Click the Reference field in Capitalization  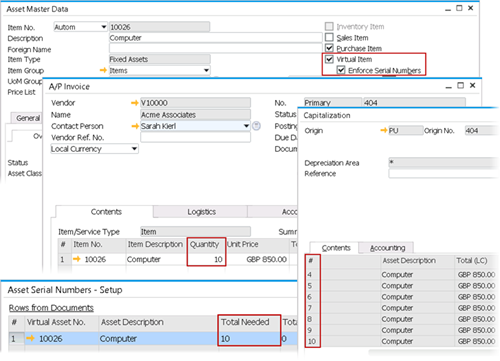[x=443, y=174]
